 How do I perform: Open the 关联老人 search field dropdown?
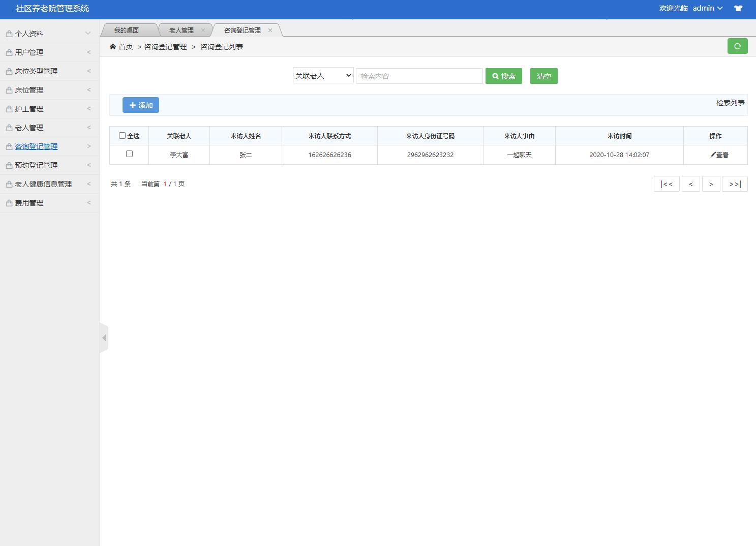tap(322, 75)
